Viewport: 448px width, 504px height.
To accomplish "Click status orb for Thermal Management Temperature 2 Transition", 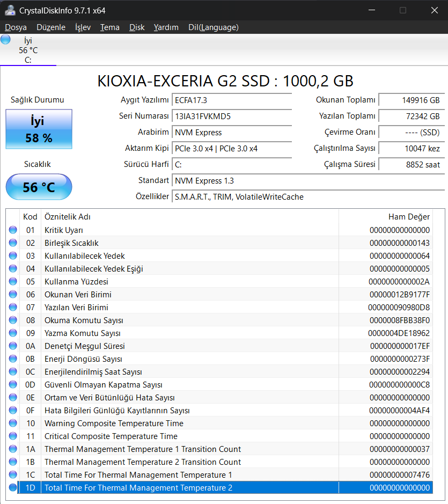I will [13, 462].
